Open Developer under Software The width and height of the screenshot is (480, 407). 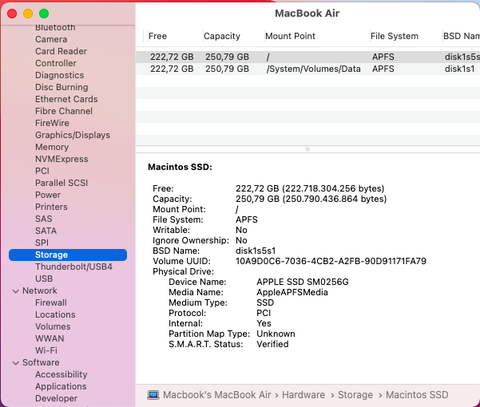tap(56, 399)
